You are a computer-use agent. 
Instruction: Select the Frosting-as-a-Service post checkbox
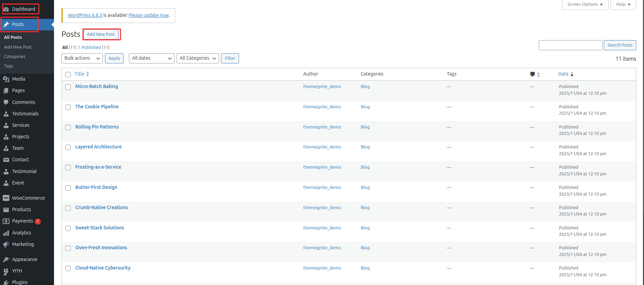pos(68,168)
